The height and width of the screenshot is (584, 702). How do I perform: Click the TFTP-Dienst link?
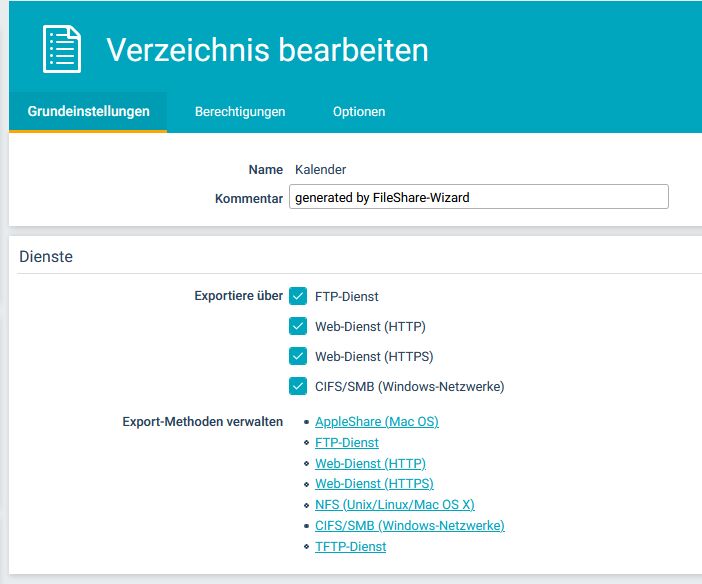tap(350, 547)
